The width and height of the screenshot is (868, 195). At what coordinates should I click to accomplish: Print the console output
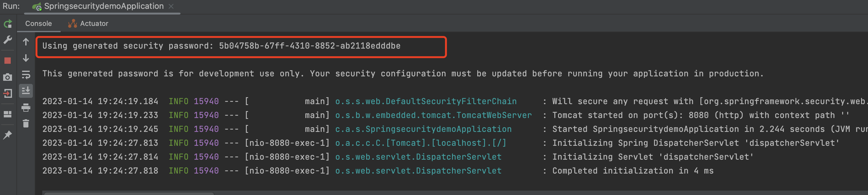(26, 108)
